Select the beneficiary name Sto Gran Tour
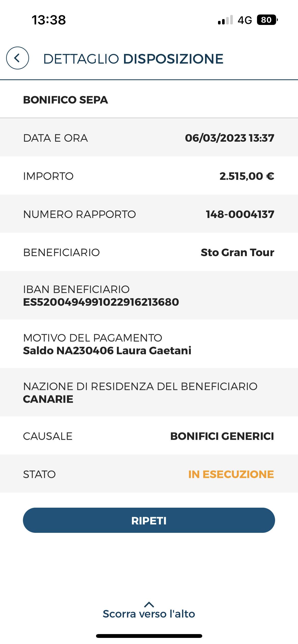The image size is (298, 644). (237, 252)
